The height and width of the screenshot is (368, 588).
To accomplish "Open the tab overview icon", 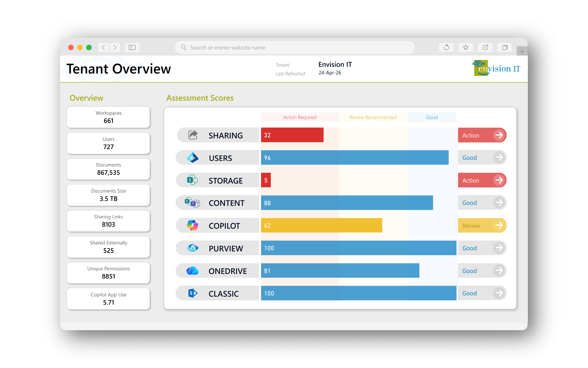I will click(x=505, y=47).
